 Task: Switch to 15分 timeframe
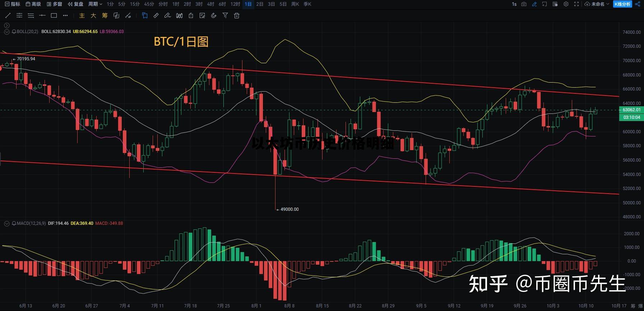pyautogui.click(x=135, y=4)
